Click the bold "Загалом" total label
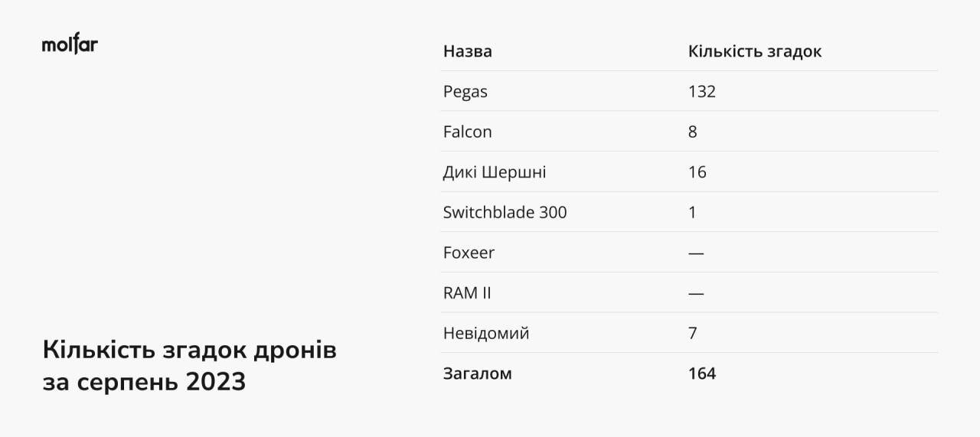This screenshot has height=437, width=980. click(477, 373)
